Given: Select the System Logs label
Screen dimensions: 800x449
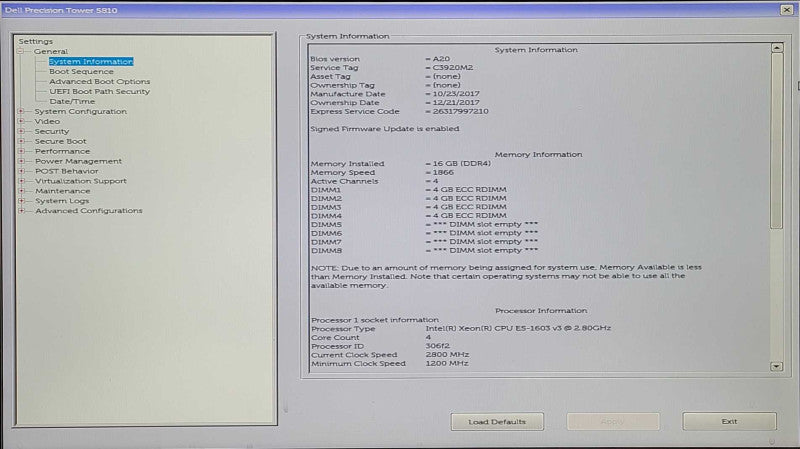Looking at the screenshot, I should pyautogui.click(x=62, y=201).
